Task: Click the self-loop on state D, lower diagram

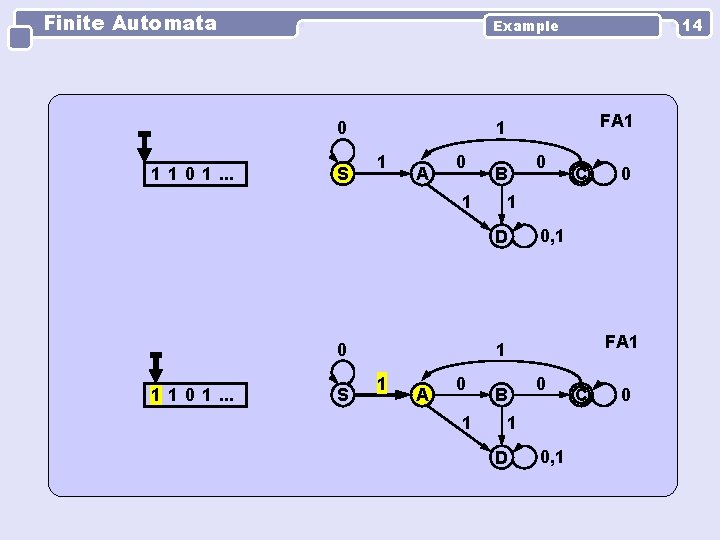Action: 524,456
